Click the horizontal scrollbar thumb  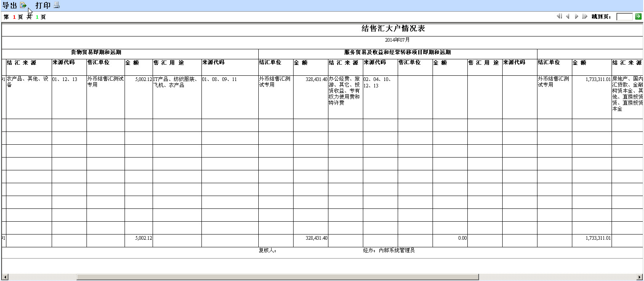278,277
